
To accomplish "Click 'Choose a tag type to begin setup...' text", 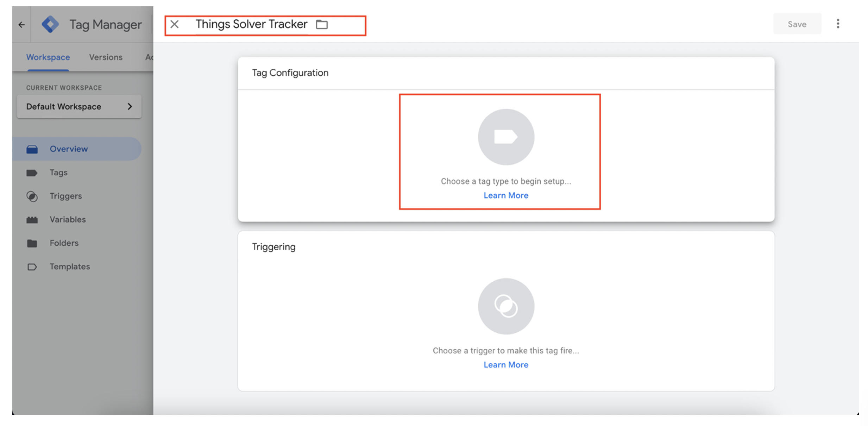I will pos(506,181).
